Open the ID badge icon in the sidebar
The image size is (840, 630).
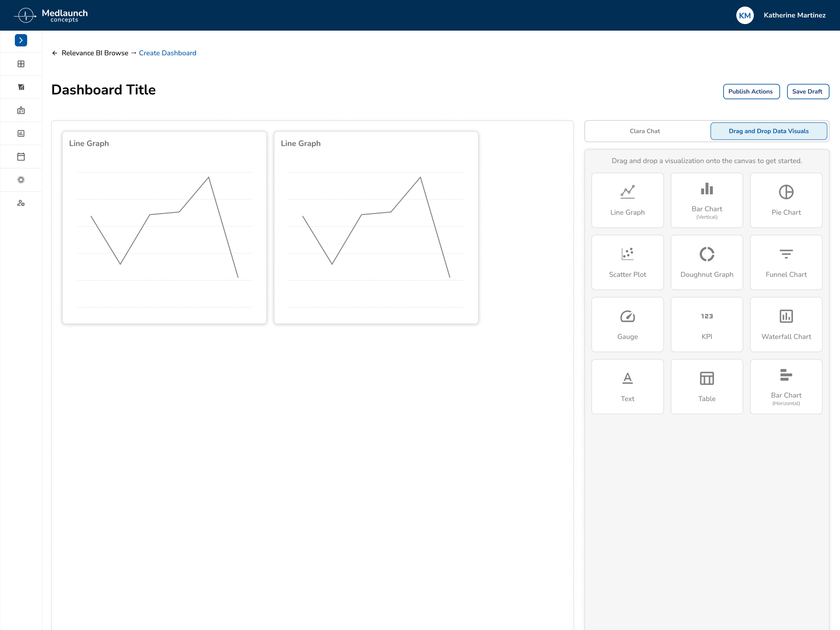[21, 110]
